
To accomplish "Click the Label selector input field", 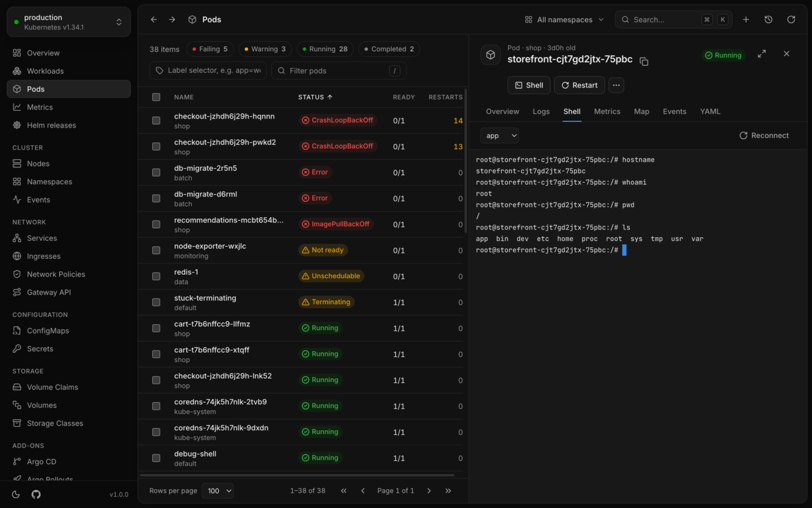I will pyautogui.click(x=208, y=71).
